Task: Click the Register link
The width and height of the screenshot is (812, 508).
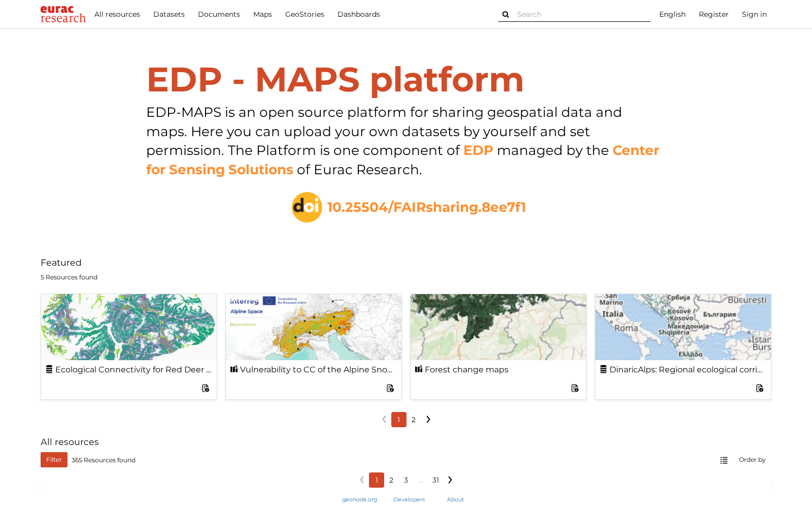Action: [714, 14]
